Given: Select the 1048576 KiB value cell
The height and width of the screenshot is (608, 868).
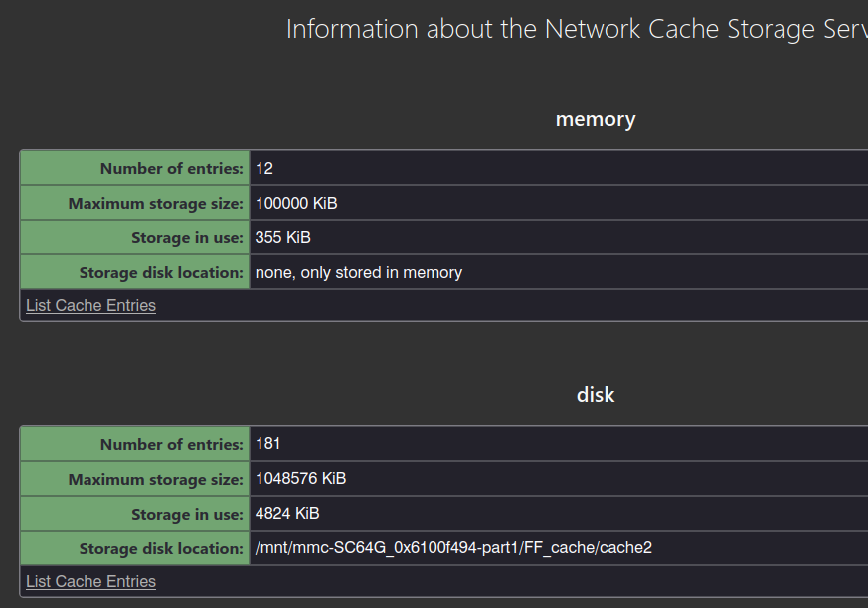Looking at the screenshot, I should pyautogui.click(x=301, y=479).
